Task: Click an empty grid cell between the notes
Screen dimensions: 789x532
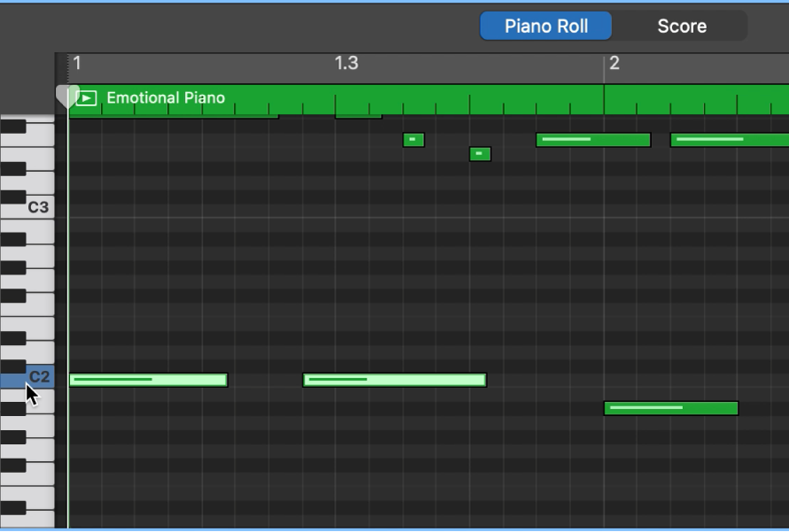Action: coord(354,266)
